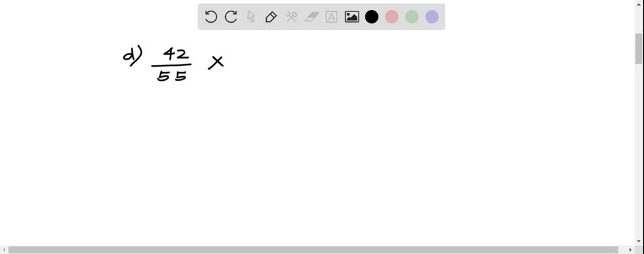Click the handwritten multiplication sign
The image size is (644, 254).
tap(216, 62)
